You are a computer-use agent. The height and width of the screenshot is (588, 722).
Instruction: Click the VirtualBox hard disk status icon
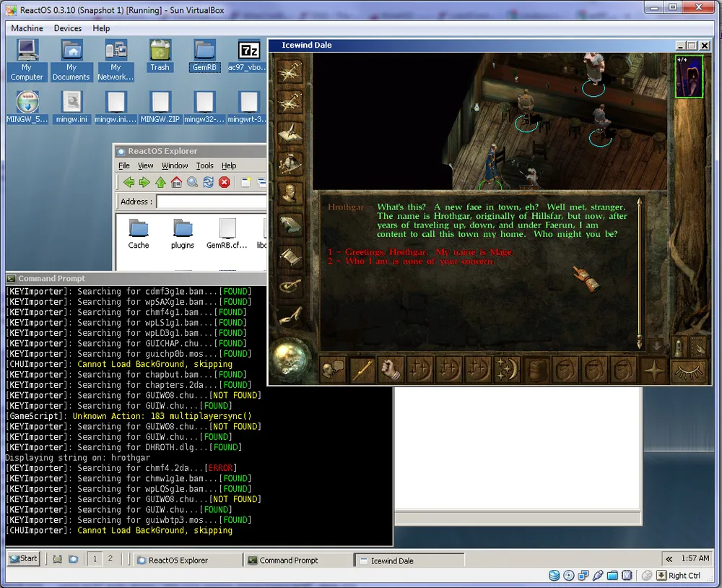click(x=554, y=576)
